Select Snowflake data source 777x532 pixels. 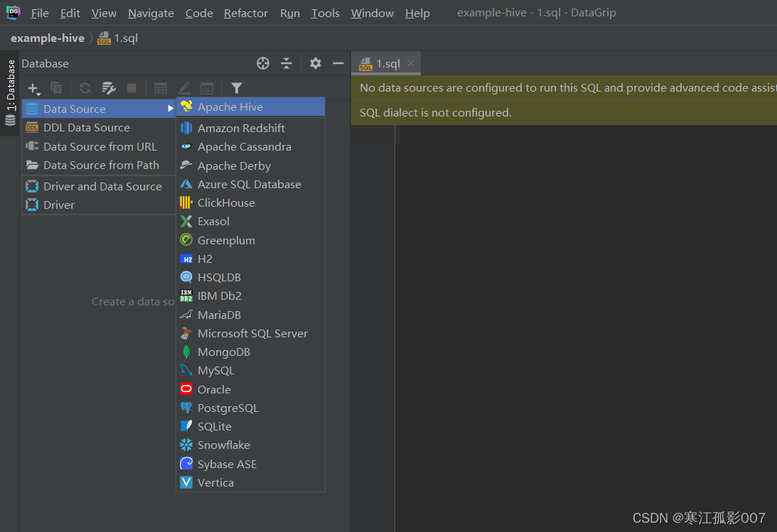pos(251,445)
